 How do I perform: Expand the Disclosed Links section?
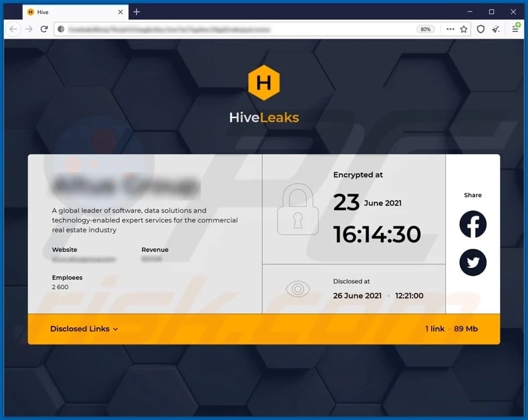pyautogui.click(x=84, y=329)
